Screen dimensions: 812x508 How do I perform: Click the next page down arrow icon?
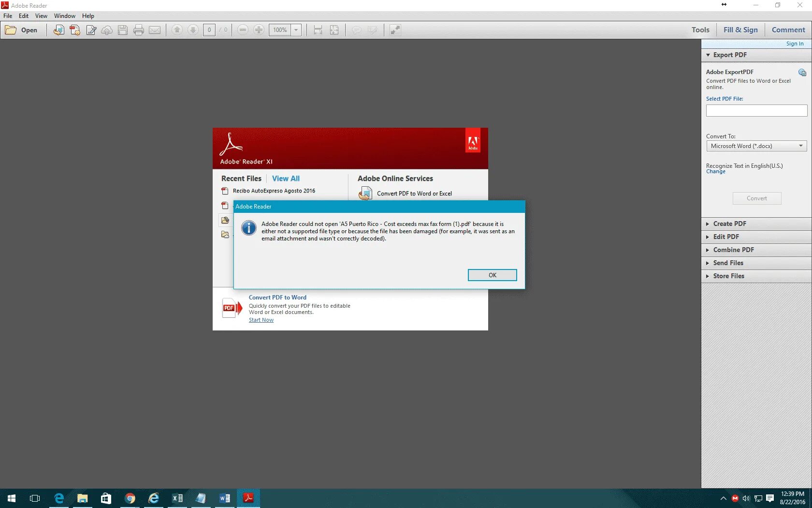(193, 30)
